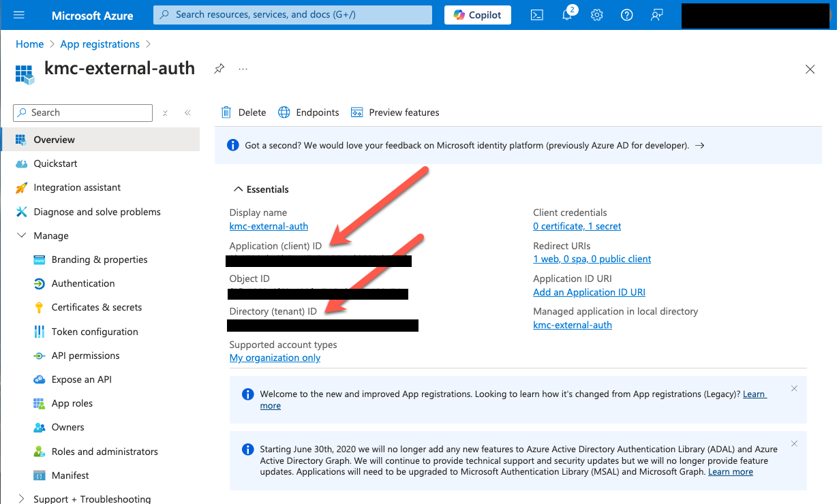Send feedback via the megaphone icon
The height and width of the screenshot is (504, 837).
click(656, 14)
